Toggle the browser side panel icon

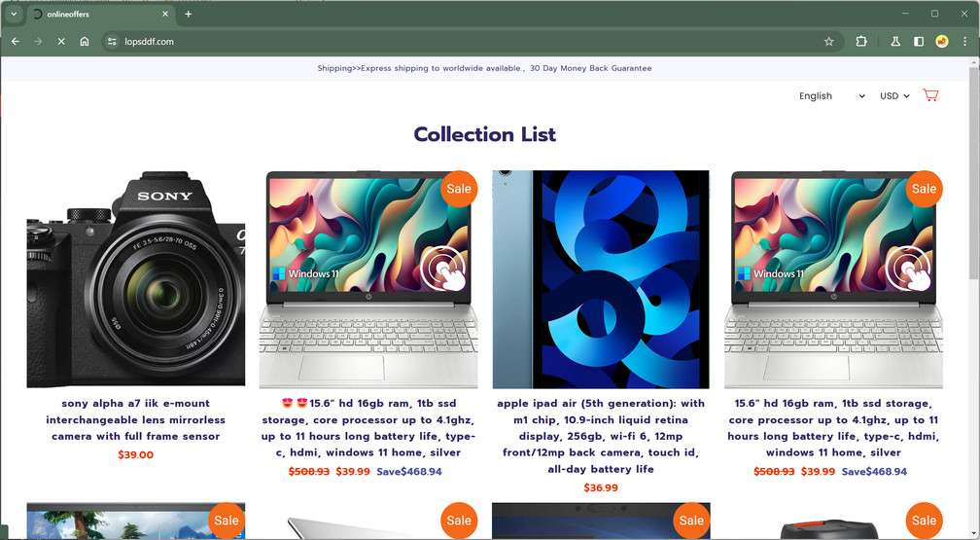[918, 41]
